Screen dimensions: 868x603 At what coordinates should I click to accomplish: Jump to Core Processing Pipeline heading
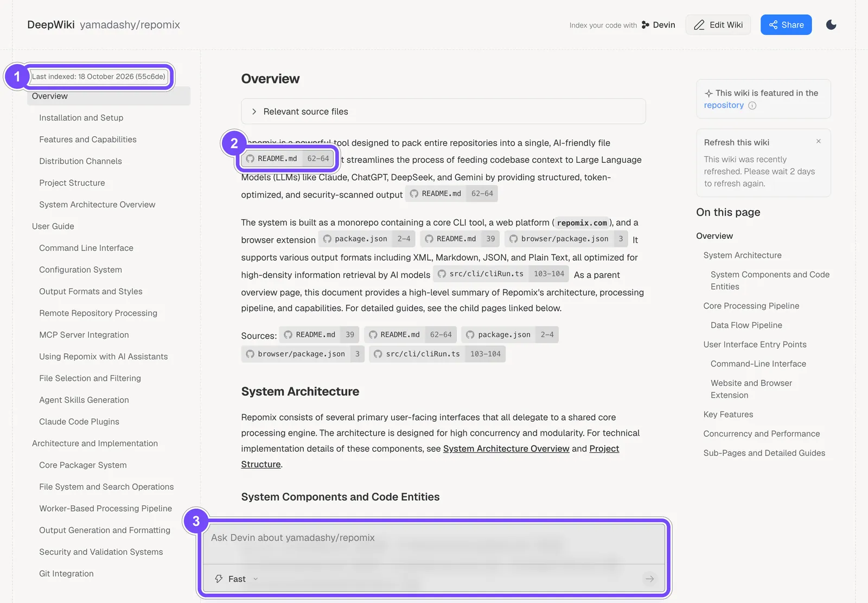tap(751, 306)
